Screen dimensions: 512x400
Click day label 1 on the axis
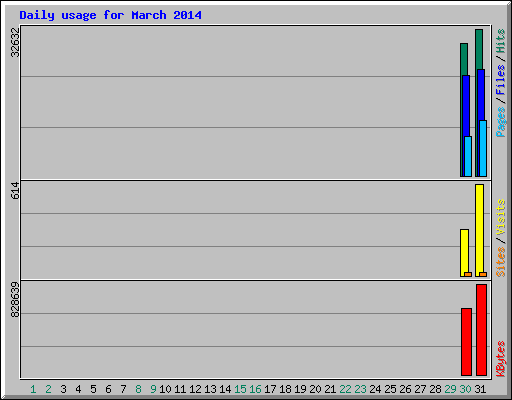pyautogui.click(x=33, y=389)
